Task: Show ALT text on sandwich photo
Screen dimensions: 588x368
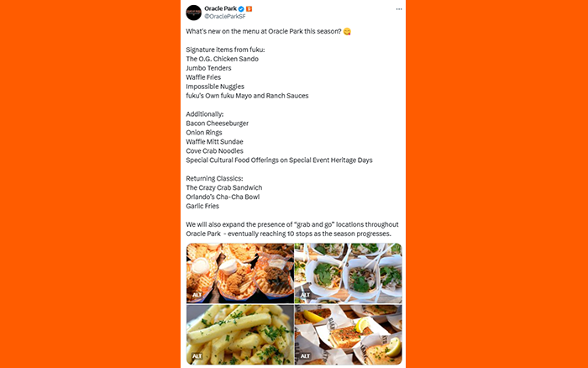Action: 305,356
